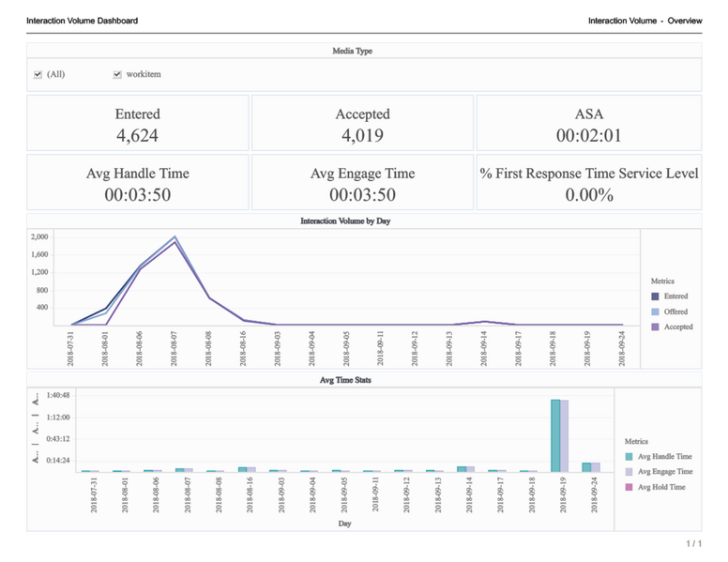The image size is (728, 562).
Task: Click the line chart peak at 2018-08-07
Action: pyautogui.click(x=174, y=238)
